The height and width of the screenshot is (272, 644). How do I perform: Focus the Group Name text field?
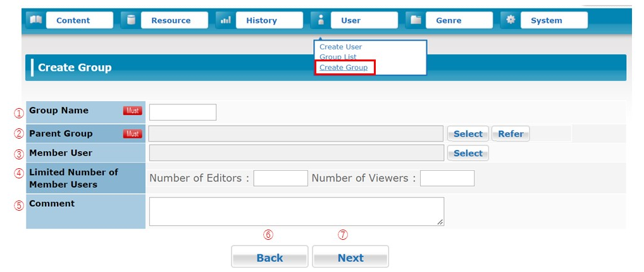click(182, 112)
